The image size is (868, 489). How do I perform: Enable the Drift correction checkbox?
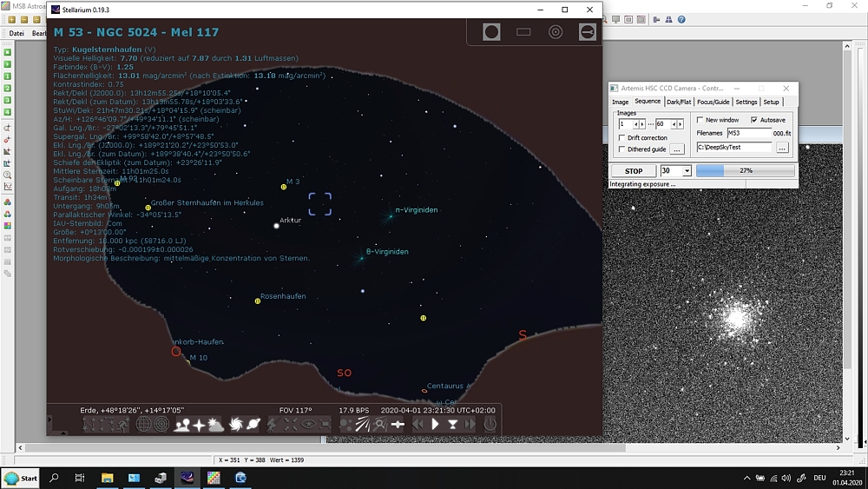pyautogui.click(x=621, y=138)
